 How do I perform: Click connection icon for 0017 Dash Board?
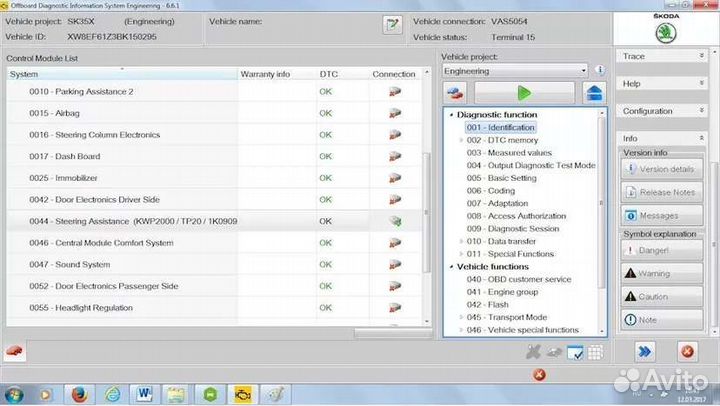pos(395,156)
